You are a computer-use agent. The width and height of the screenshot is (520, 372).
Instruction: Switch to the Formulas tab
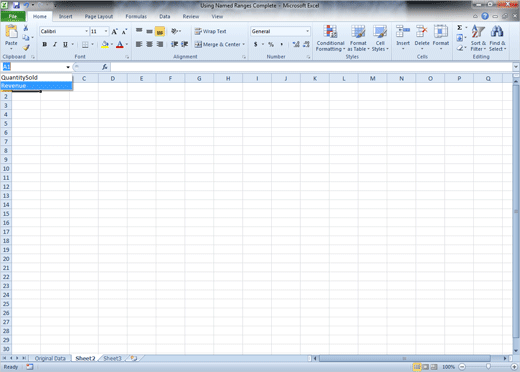coord(136,16)
